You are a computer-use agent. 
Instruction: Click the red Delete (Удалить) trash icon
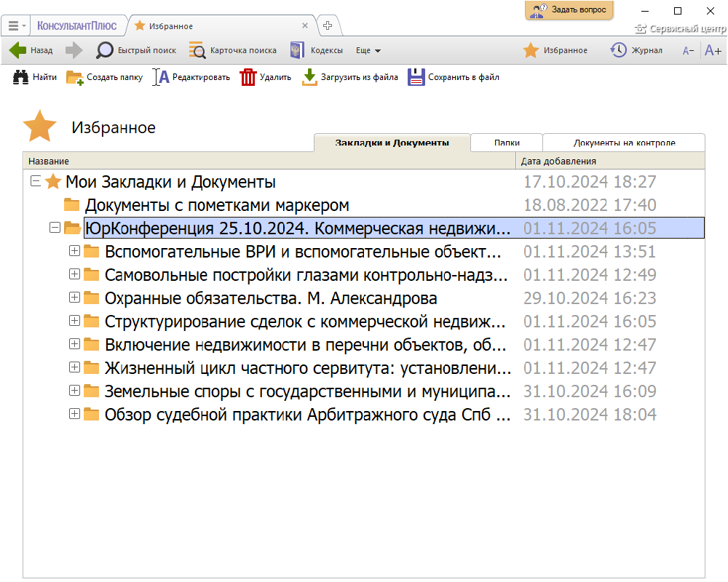[x=248, y=77]
